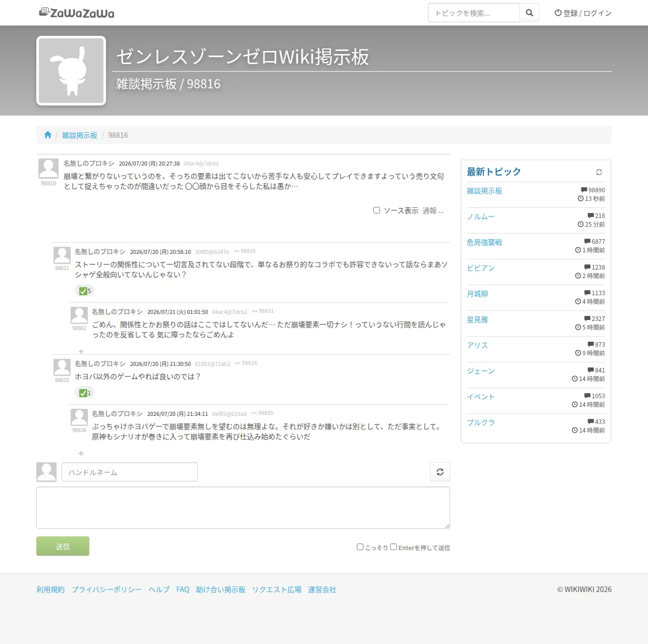Click the >> 98835 reply reference link
This screenshot has width=648, height=644.
(262, 413)
